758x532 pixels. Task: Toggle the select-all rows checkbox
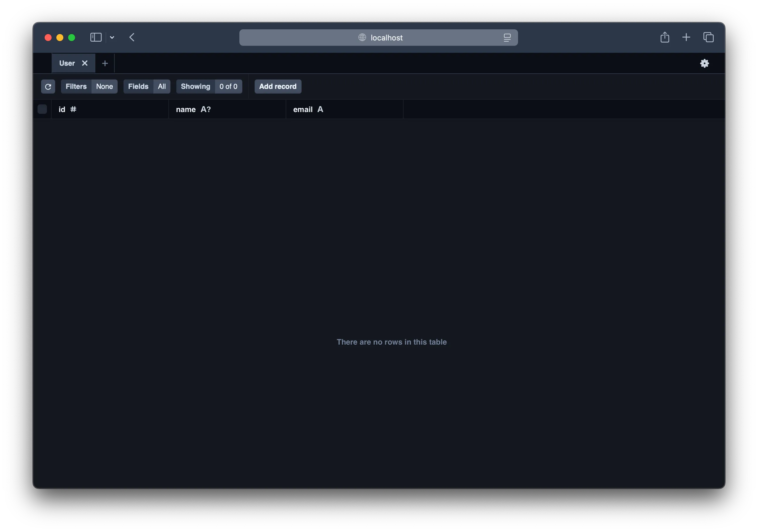[42, 109]
